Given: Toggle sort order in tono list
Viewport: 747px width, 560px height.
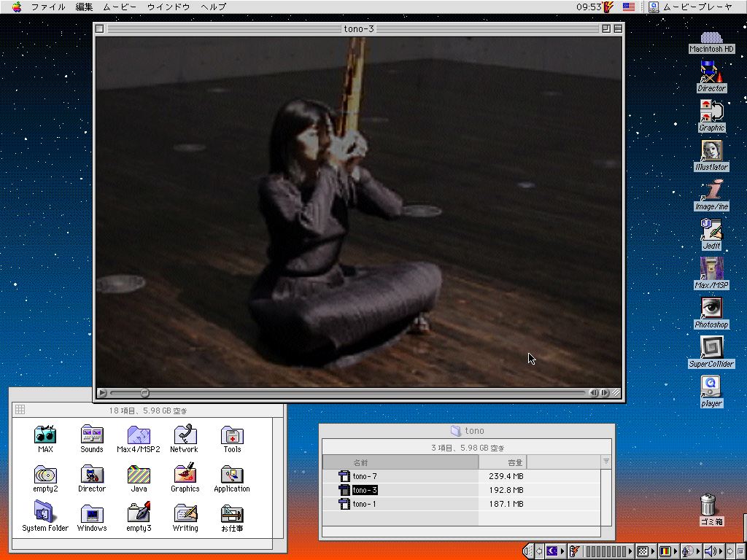Looking at the screenshot, I should click(605, 462).
